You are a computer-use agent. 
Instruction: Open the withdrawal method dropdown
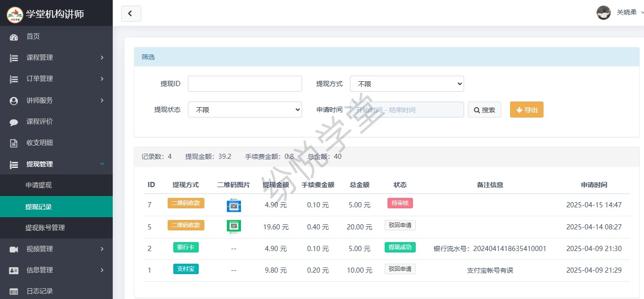point(407,84)
